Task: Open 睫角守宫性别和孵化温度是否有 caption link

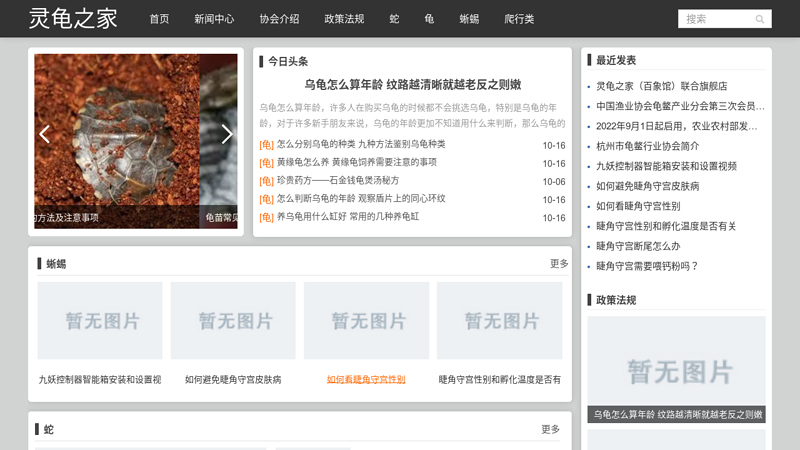Action: coord(499,380)
